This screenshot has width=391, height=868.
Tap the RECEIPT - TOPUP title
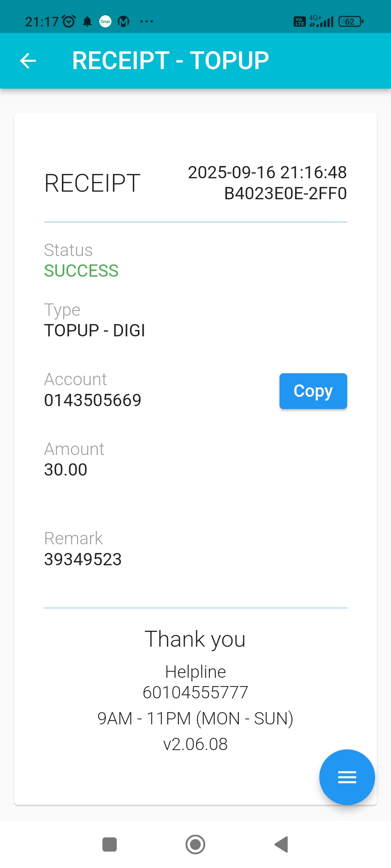tap(171, 60)
